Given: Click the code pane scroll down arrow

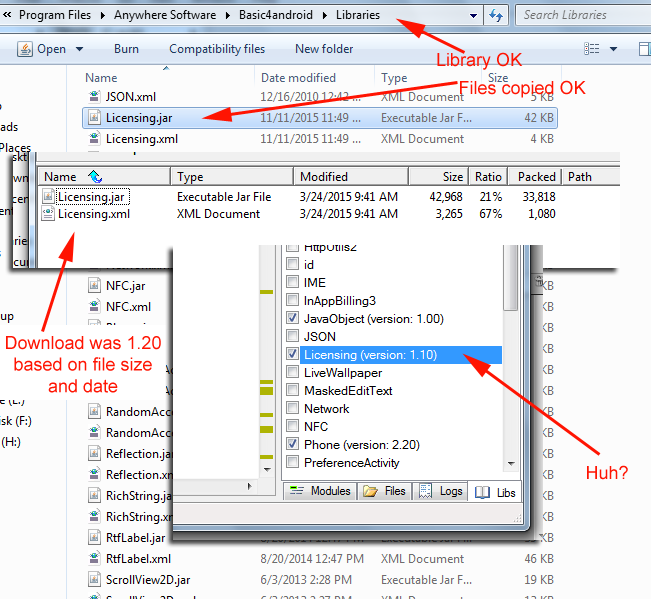Looking at the screenshot, I should pyautogui.click(x=267, y=469).
